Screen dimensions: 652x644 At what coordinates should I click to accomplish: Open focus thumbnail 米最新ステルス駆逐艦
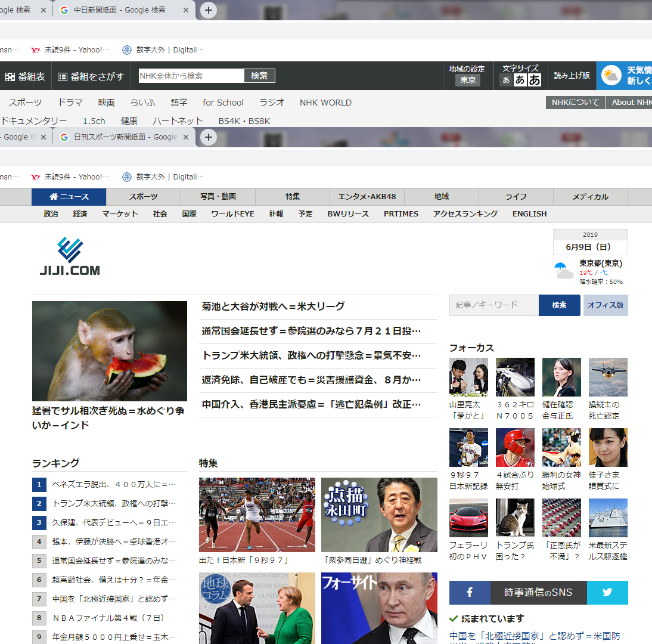click(x=608, y=518)
